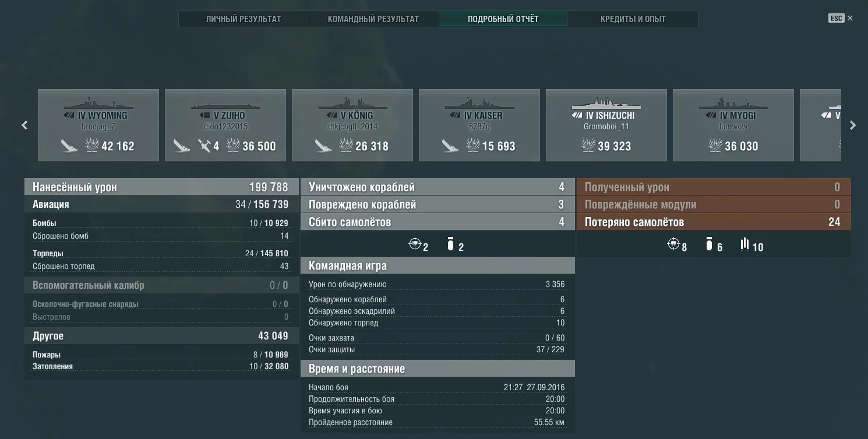Click the damage icon beside 42 162

pyautogui.click(x=92, y=146)
